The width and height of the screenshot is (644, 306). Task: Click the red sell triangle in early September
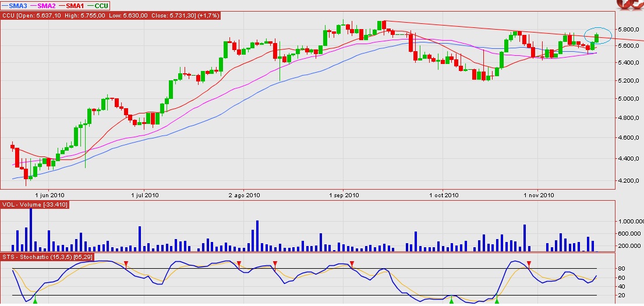click(352, 264)
